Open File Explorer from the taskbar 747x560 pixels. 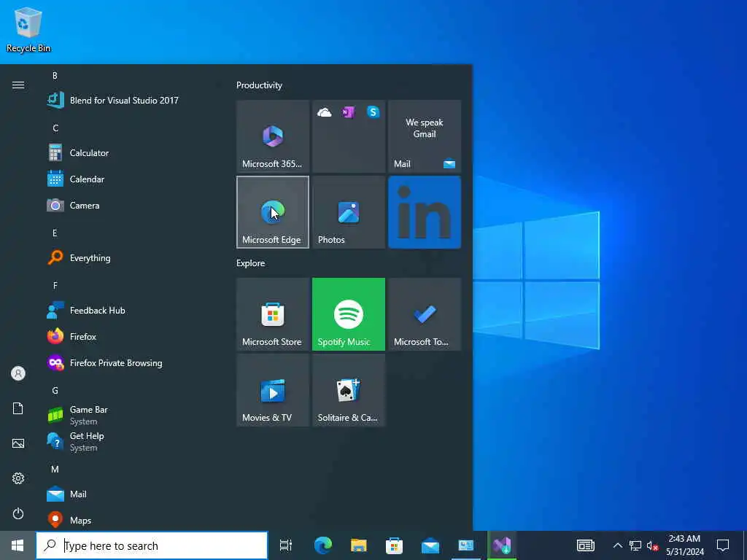[359, 545]
